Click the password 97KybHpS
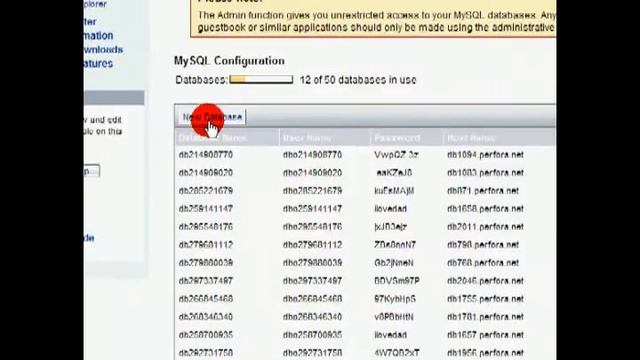The height and width of the screenshot is (360, 640). tap(395, 299)
